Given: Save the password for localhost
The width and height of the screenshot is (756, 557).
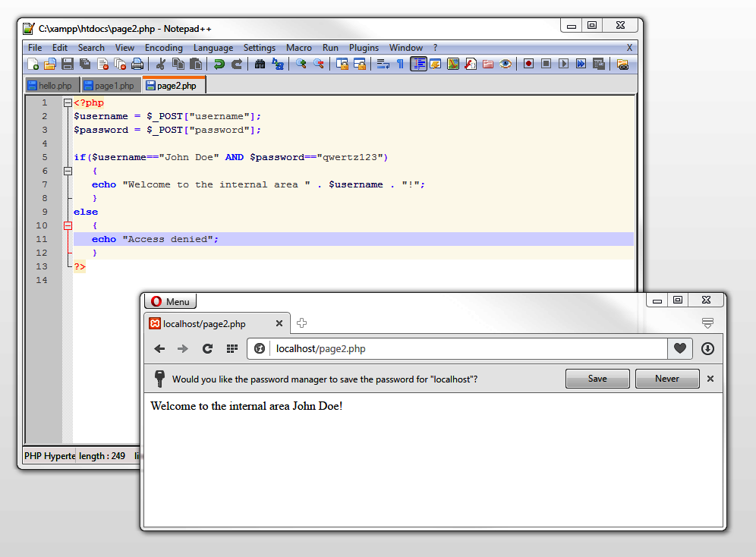Looking at the screenshot, I should pyautogui.click(x=597, y=378).
